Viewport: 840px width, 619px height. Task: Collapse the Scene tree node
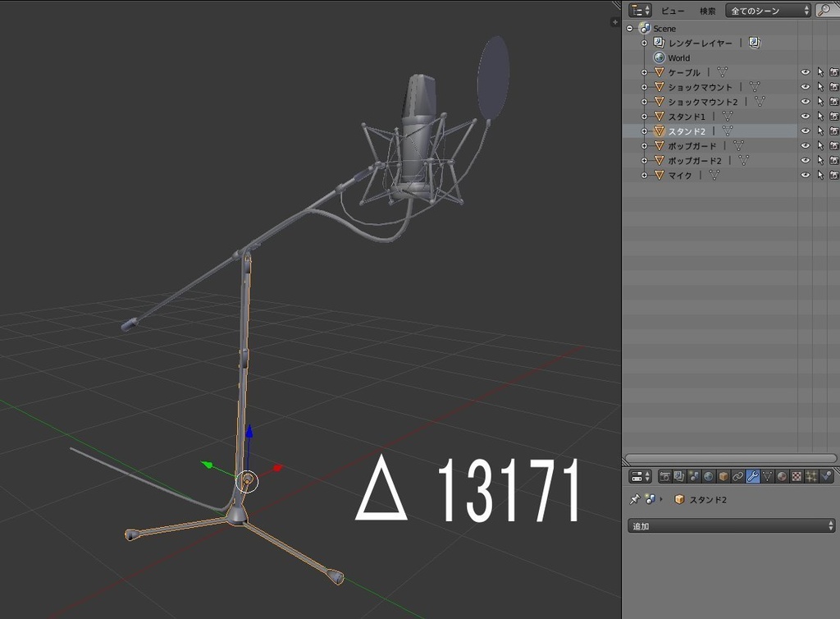click(x=630, y=28)
